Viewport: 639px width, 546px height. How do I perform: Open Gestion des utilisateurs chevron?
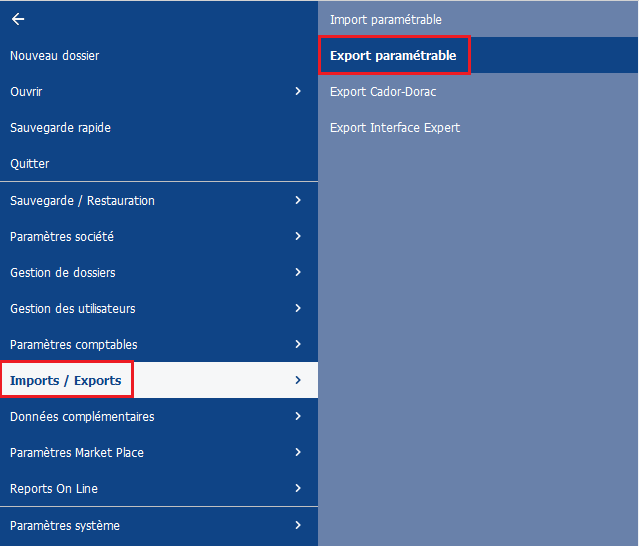[298, 309]
